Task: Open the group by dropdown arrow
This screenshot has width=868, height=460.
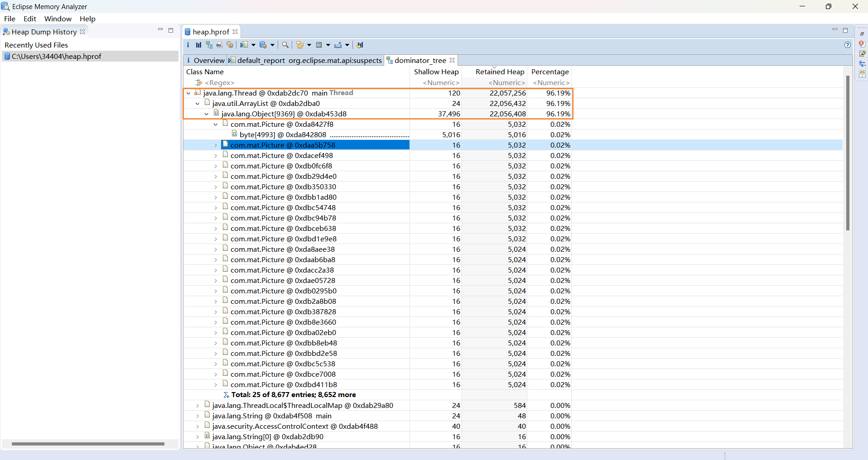Action: (309, 45)
